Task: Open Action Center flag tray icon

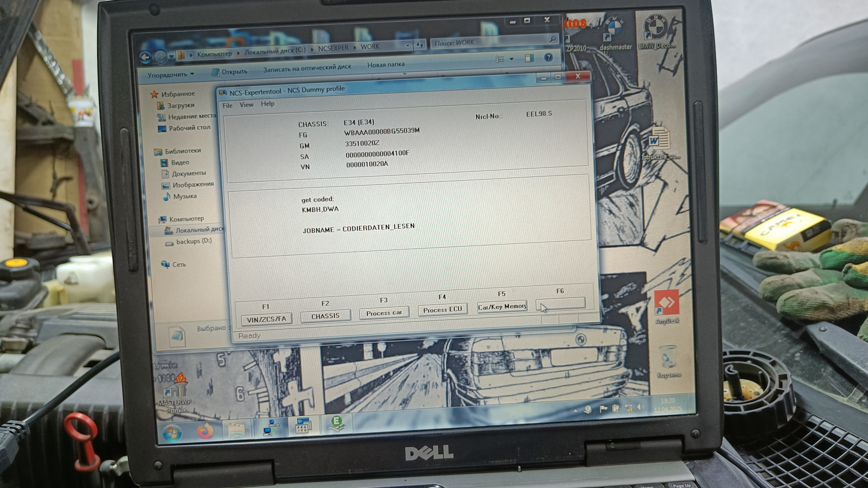Action: point(603,409)
